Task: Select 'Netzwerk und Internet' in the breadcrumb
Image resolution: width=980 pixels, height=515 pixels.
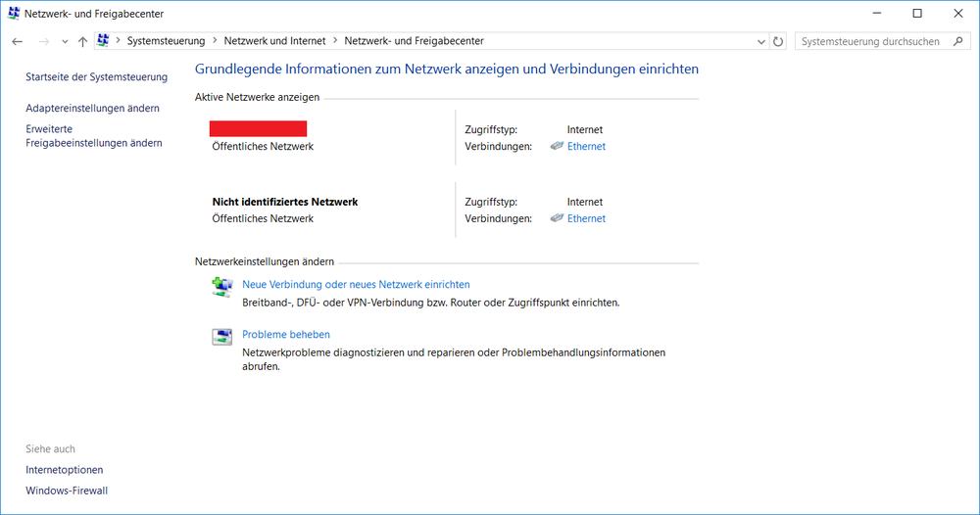Action: pyautogui.click(x=274, y=41)
